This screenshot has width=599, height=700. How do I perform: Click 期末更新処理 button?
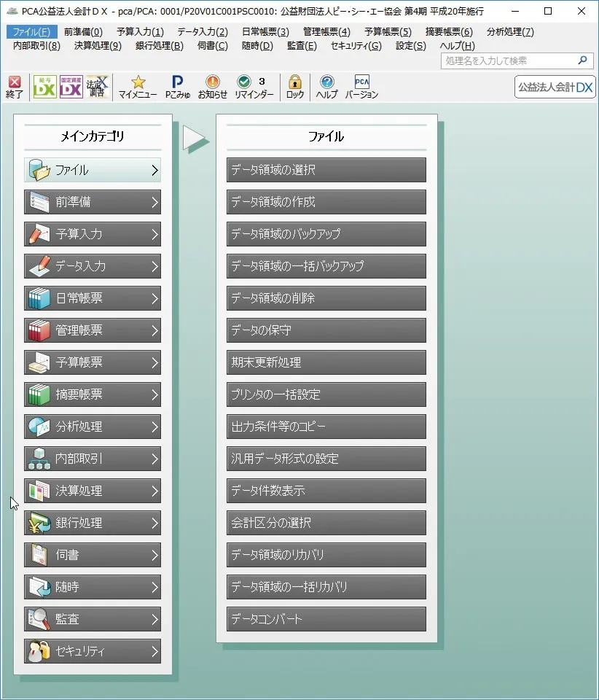pyautogui.click(x=326, y=362)
